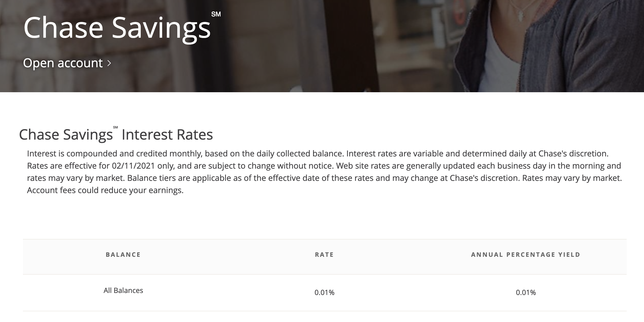Click the 0.01% value under Annual Percentage Yield
Viewport: 644px width, 322px height.
526,292
